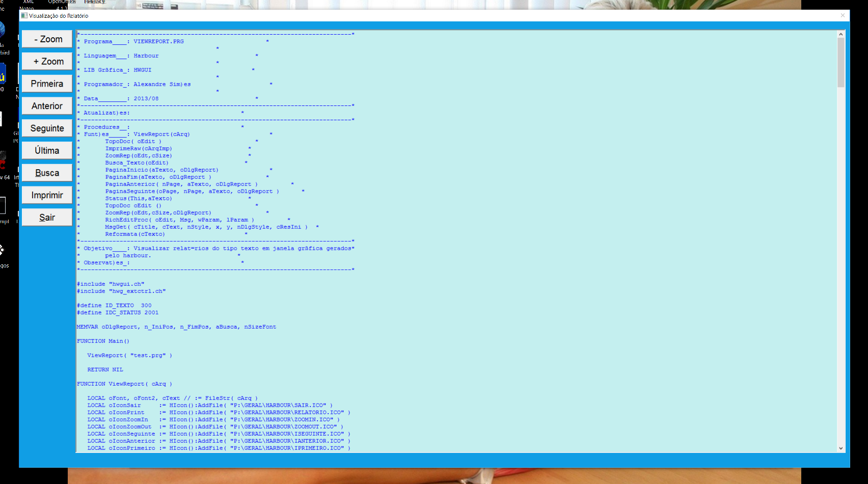Click the line "RETURN NIL"
Viewport: 868px width, 484px height.
[105, 370]
